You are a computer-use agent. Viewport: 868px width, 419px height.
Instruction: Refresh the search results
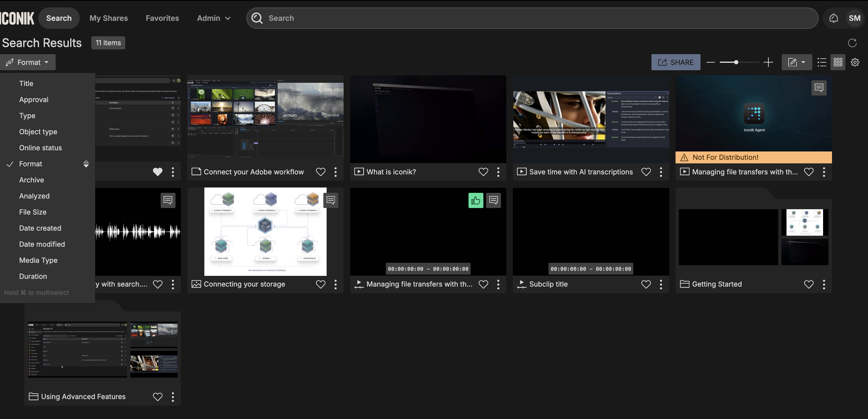[x=852, y=43]
